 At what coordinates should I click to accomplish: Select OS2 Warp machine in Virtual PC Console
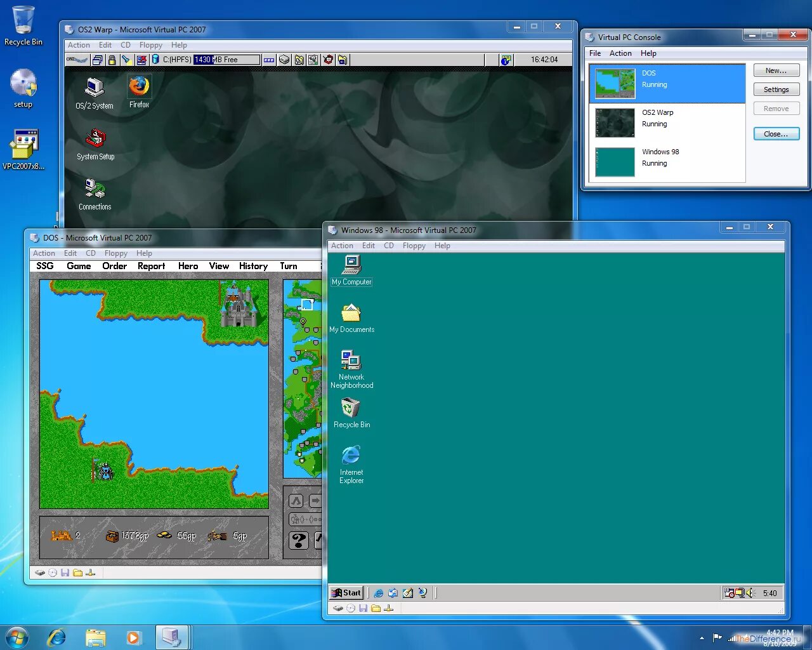coord(667,123)
